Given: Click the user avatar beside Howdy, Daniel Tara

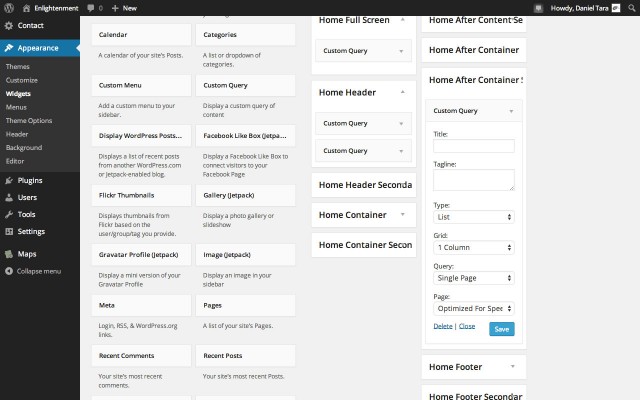Looking at the screenshot, I should pyautogui.click(x=616, y=8).
